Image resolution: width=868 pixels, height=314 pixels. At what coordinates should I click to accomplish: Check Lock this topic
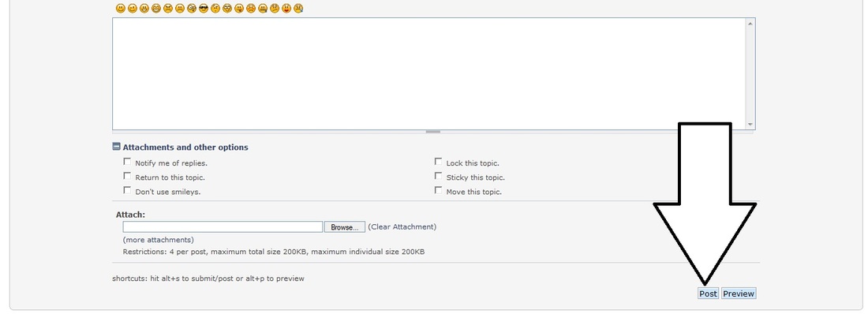click(x=439, y=162)
